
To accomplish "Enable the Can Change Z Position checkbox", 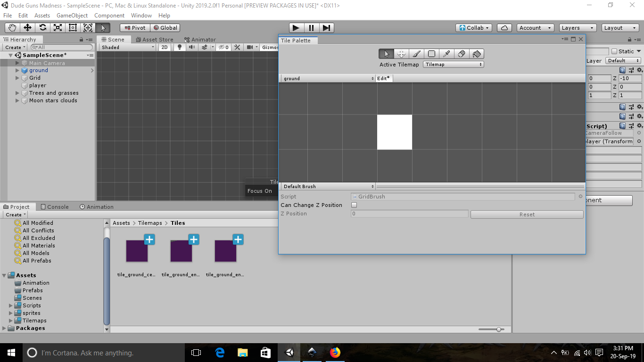I will [354, 205].
